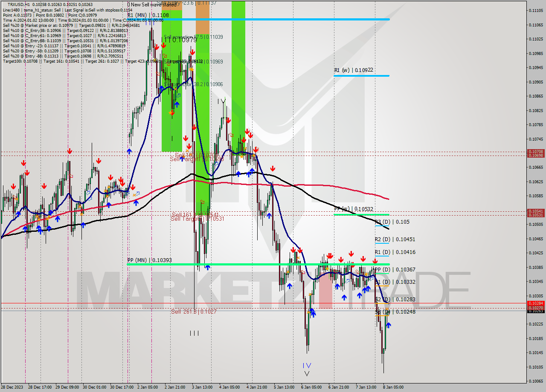This screenshot has width=546, height=392.
Task: Select the PP (w) | 0.10532 label
Action: click(354, 209)
